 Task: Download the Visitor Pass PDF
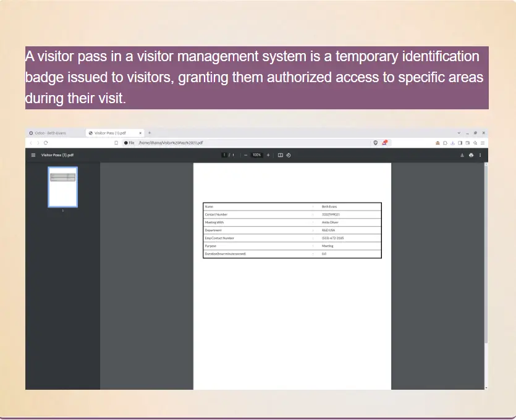point(462,155)
